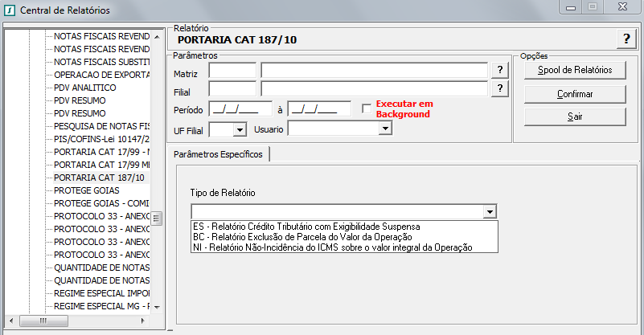Click the Matriz description input field

pyautogui.click(x=374, y=70)
